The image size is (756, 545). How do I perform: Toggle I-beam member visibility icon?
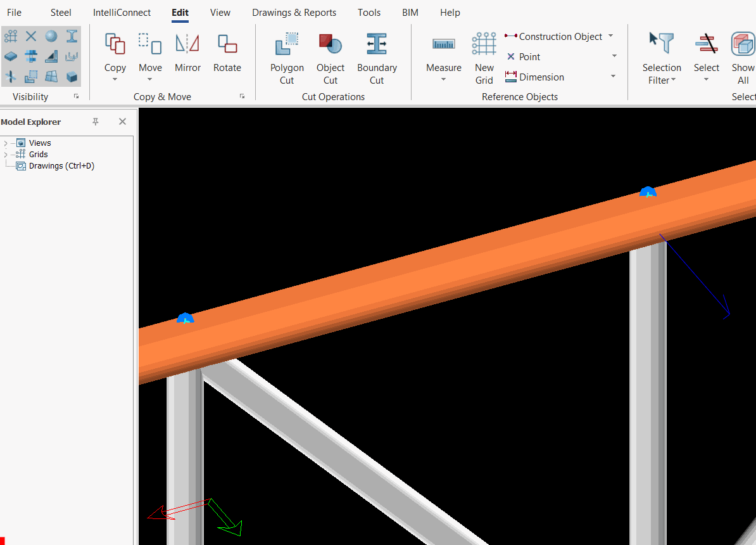coord(72,36)
